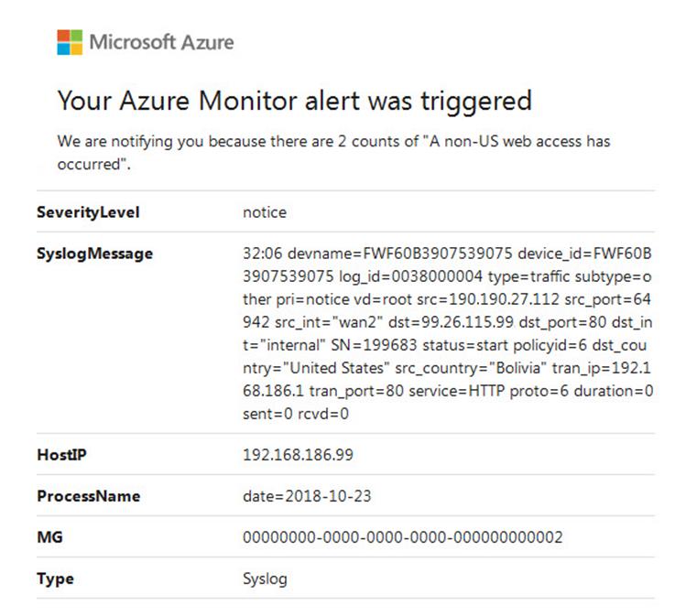This screenshot has width=686, height=616.
Task: Select the SyslogMessage row label
Action: 94,254
